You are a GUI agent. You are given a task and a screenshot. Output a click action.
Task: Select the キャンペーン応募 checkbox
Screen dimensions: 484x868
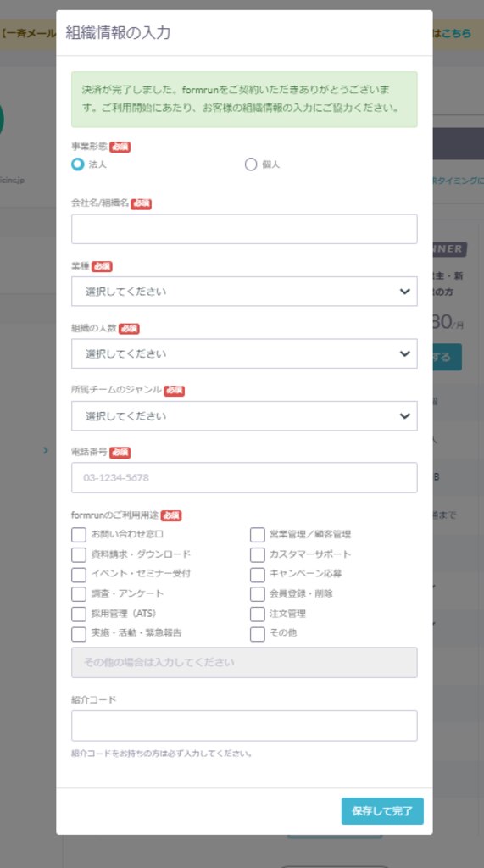click(257, 575)
